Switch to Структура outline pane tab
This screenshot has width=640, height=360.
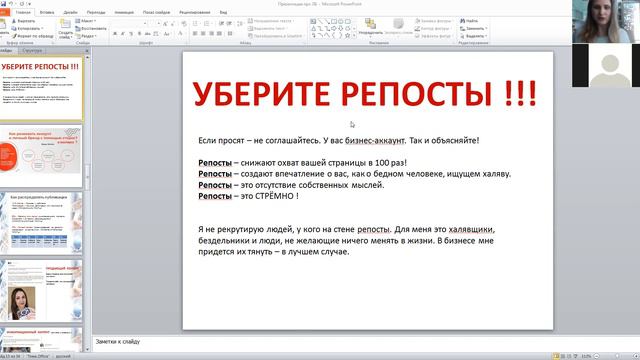pyautogui.click(x=32, y=51)
